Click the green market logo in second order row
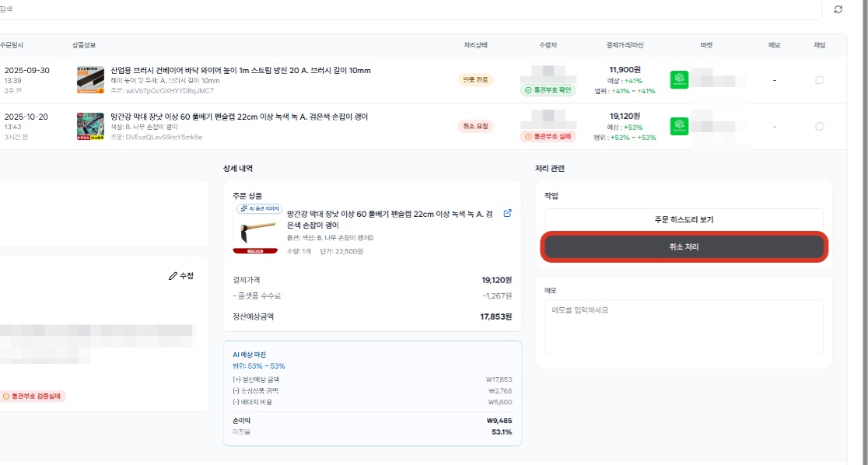Viewport: 868px width, 465px height. click(679, 126)
